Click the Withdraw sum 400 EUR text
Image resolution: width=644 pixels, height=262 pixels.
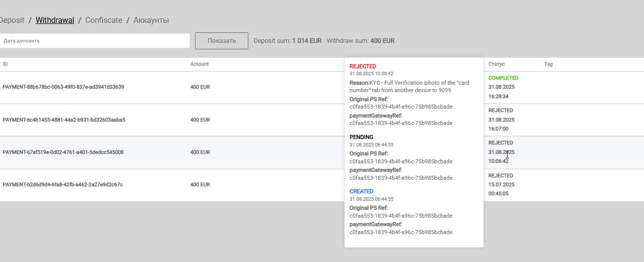(360, 41)
